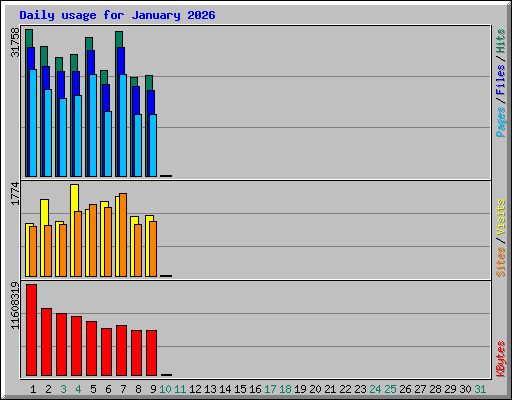This screenshot has height=400, width=512.
Task: Click the 'Pages' legend label
Action: (501, 122)
